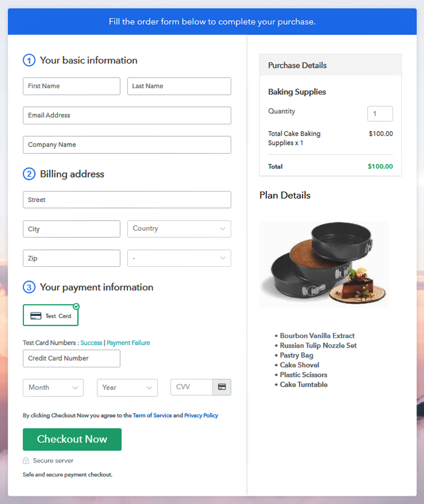Click the Quantity number field
Screen dimensions: 424x504
380,114
